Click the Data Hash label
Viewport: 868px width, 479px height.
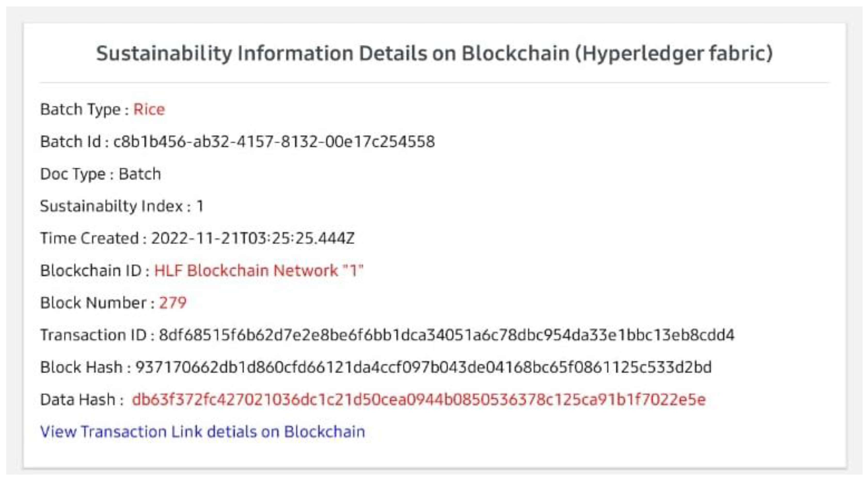pos(78,400)
